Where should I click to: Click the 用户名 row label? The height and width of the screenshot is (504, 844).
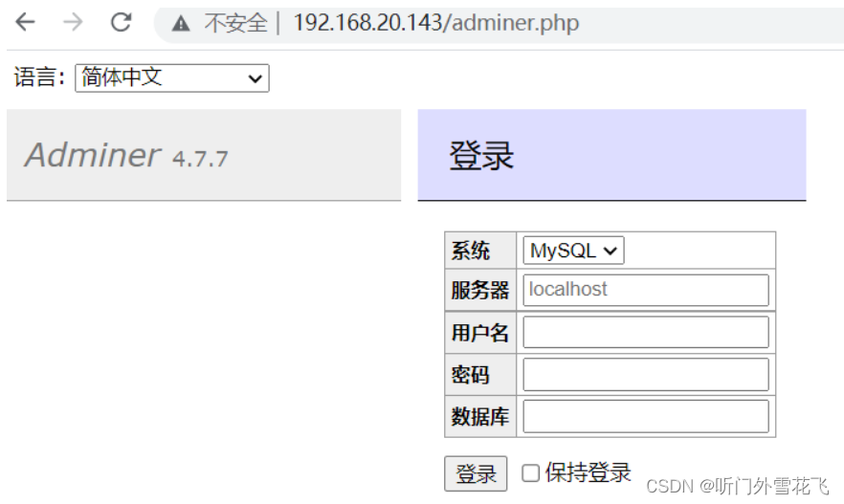coord(479,333)
